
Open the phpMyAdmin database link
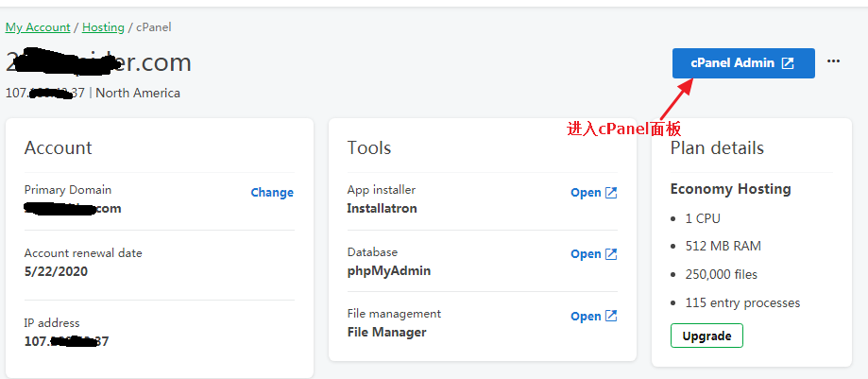pos(586,254)
